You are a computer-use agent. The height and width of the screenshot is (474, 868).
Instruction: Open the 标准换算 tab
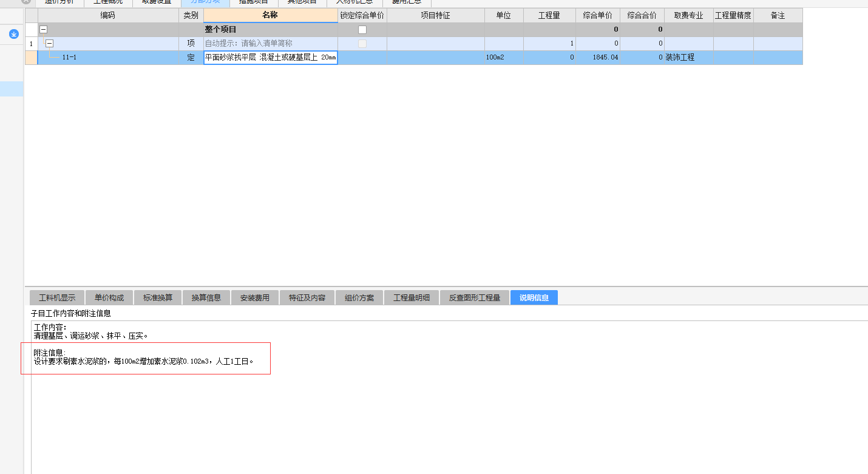pyautogui.click(x=158, y=298)
